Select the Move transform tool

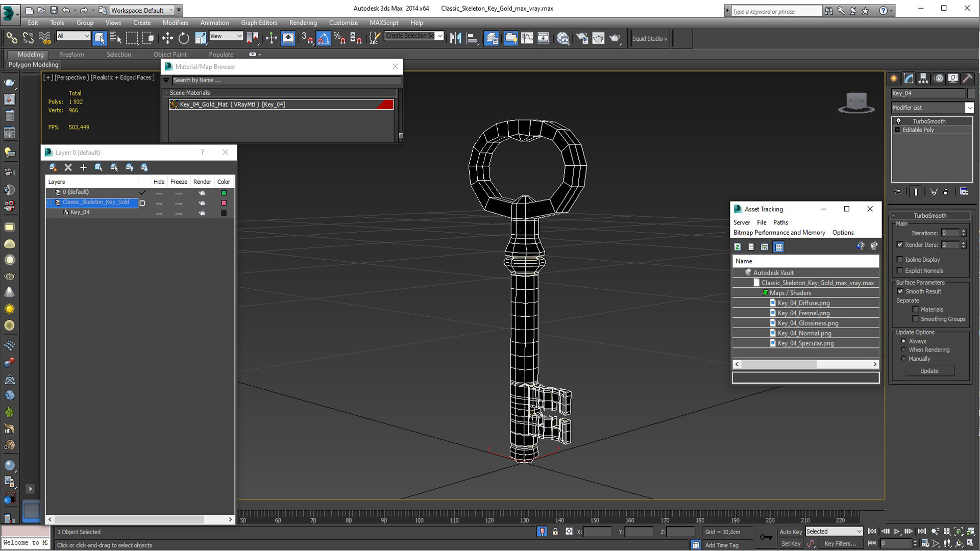(167, 38)
